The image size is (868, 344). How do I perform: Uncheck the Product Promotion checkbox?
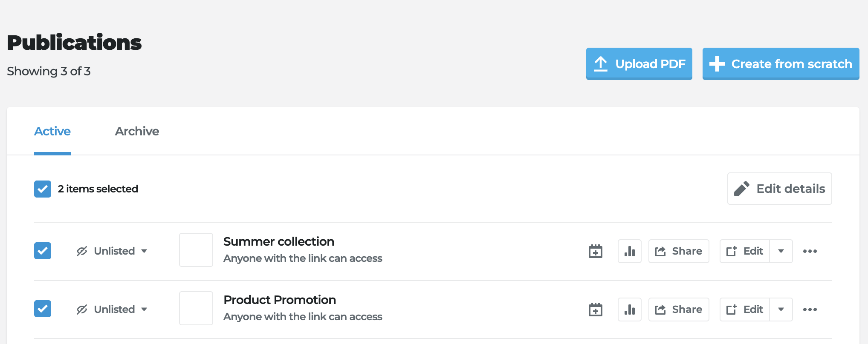42,309
